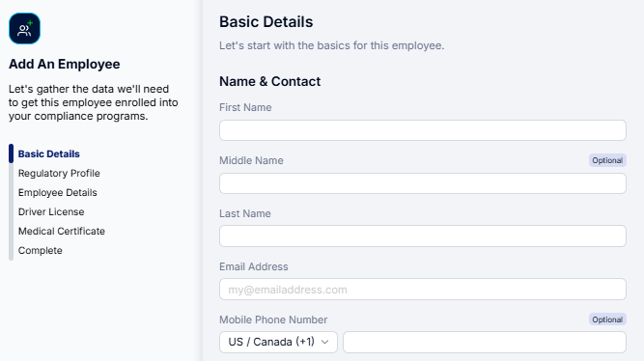644x361 pixels.
Task: Click the Email Address input box
Action: [x=423, y=290]
